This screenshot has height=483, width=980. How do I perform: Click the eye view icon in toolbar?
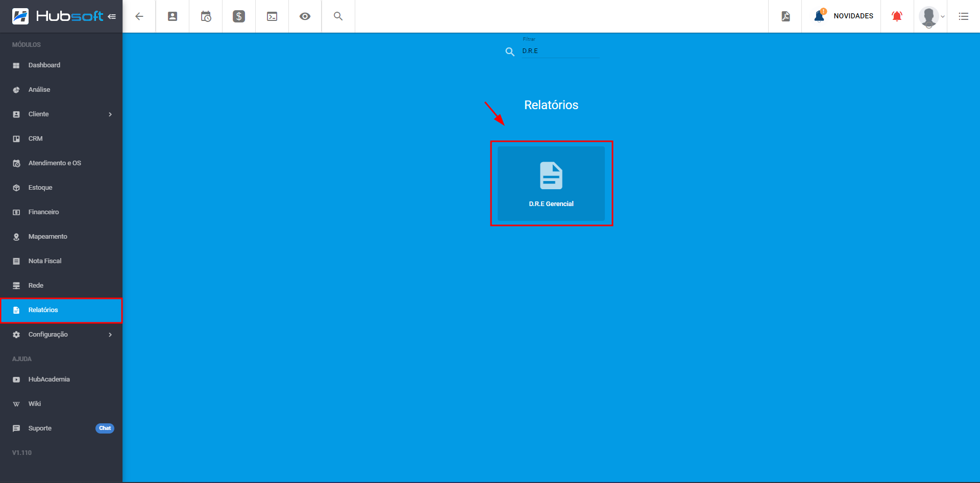coord(305,16)
